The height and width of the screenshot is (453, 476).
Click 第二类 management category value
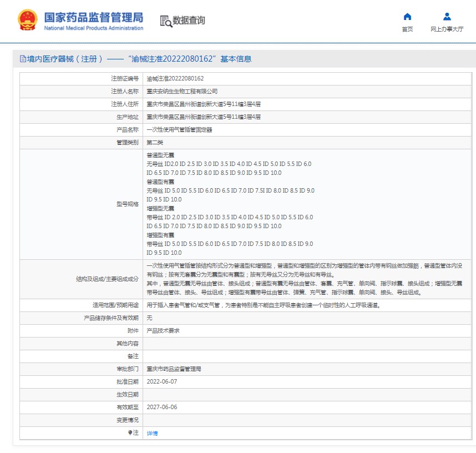(x=155, y=143)
